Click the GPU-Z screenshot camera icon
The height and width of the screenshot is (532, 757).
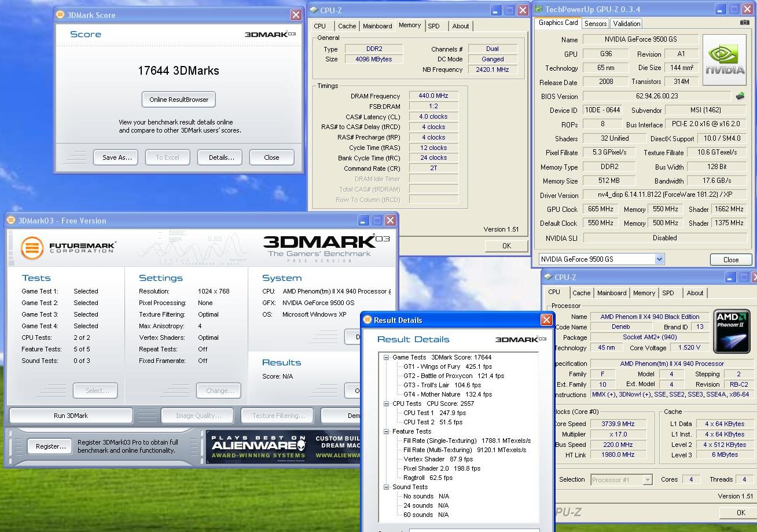[x=744, y=23]
